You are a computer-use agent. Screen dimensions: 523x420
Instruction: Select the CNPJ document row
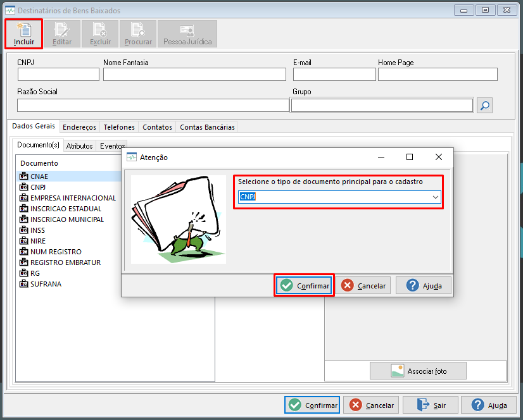click(69, 187)
